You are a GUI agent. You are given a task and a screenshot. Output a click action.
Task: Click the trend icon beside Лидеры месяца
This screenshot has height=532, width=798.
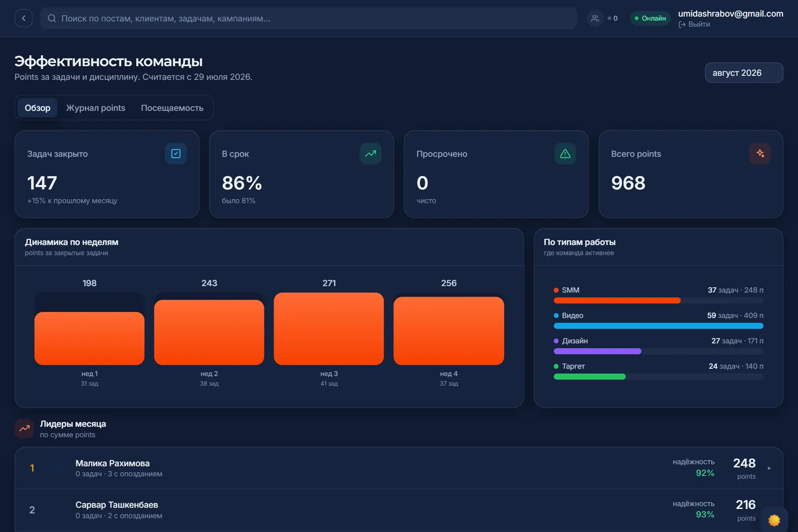point(24,428)
